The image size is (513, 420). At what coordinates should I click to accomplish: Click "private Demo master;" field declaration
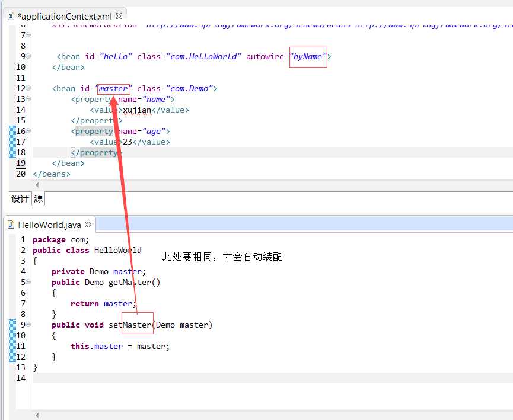coord(99,272)
